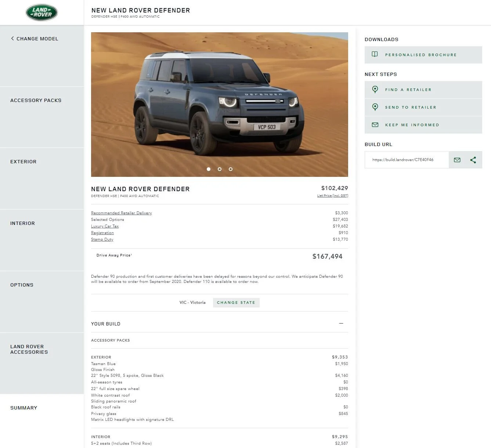Click Matrix LED headlights row
491x448 pixels.
click(x=220, y=419)
